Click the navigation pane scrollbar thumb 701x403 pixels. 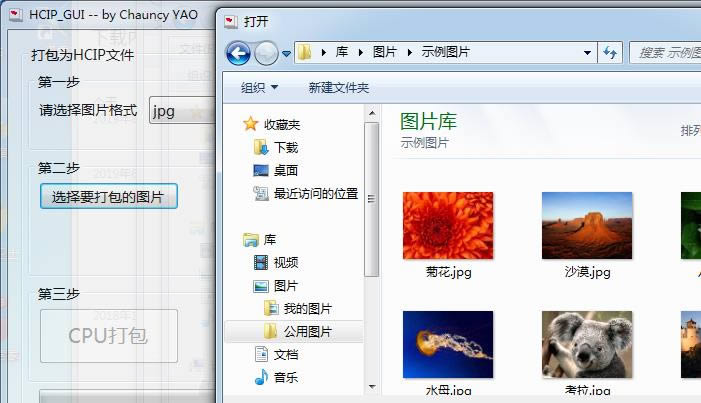point(372,199)
